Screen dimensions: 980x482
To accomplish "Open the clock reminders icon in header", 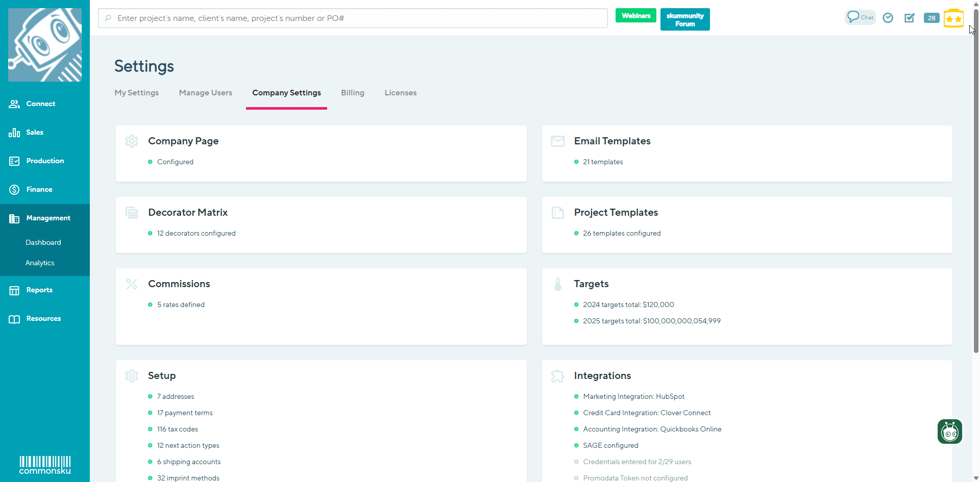I will click(x=888, y=18).
